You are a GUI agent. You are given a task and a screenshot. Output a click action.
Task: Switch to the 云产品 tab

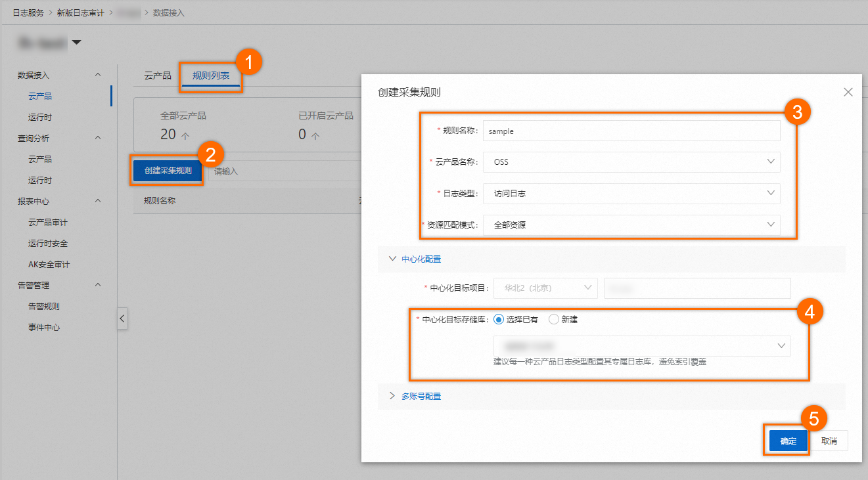pyautogui.click(x=158, y=76)
